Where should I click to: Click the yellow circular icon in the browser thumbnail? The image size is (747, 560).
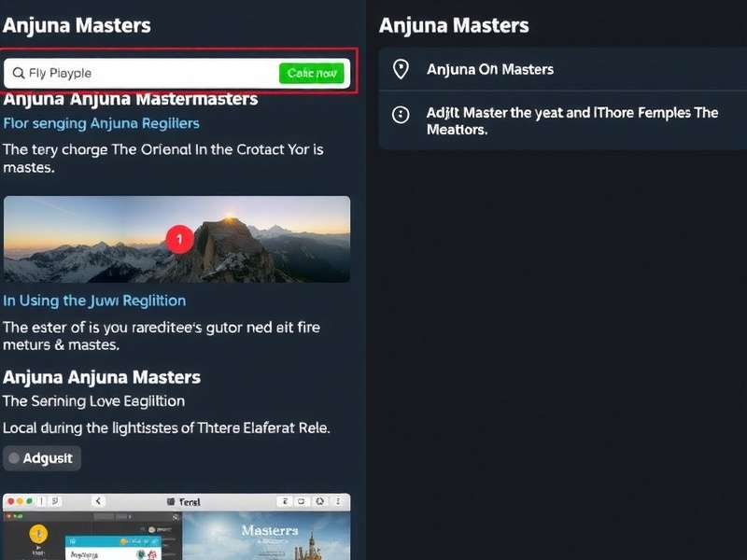(37, 533)
